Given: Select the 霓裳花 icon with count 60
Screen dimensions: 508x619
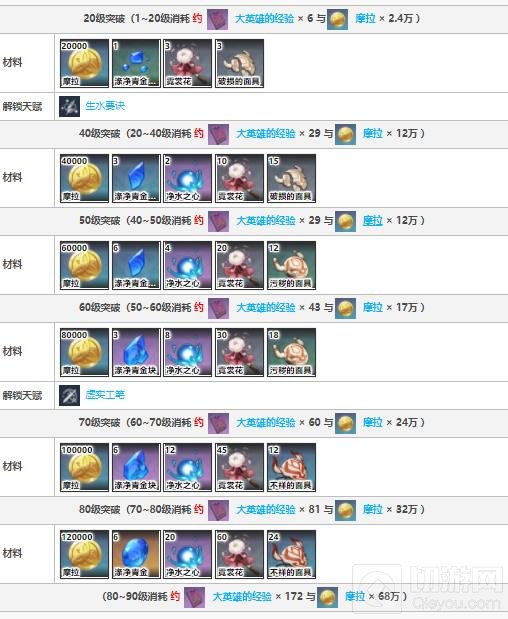Looking at the screenshot, I should coord(240,554).
